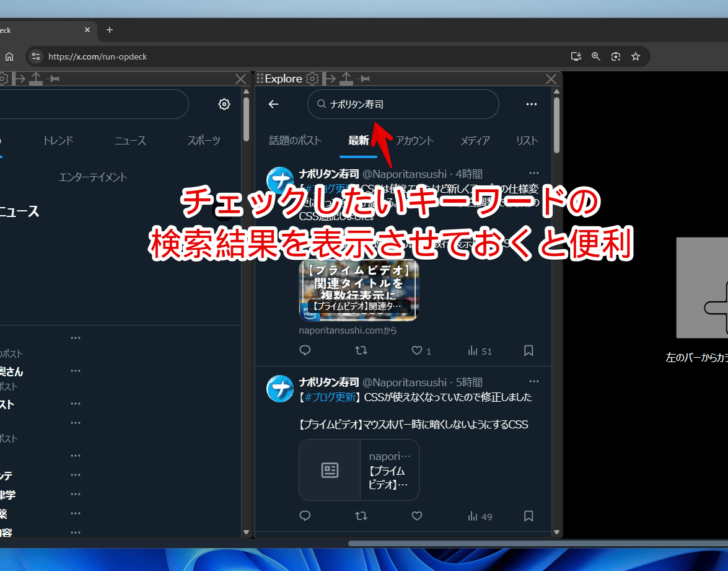Open ニュース tab in left column
The width and height of the screenshot is (728, 571).
pos(131,140)
